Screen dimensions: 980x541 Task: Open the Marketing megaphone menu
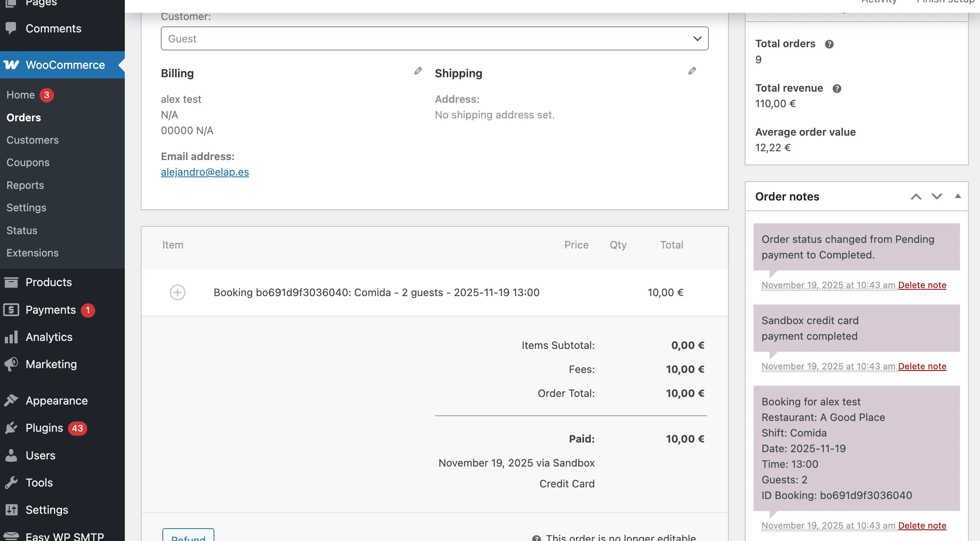(51, 364)
